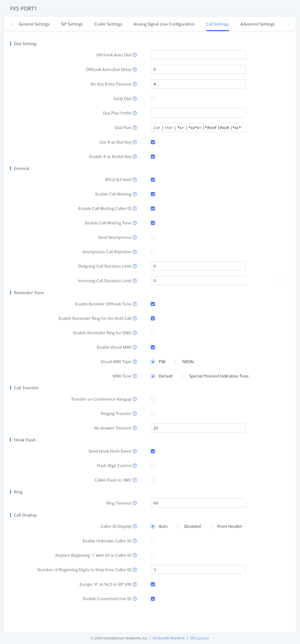Screen dimensions: 300x644
Task: Choose From Header for Caller ID Display
Action: [x=211, y=526]
